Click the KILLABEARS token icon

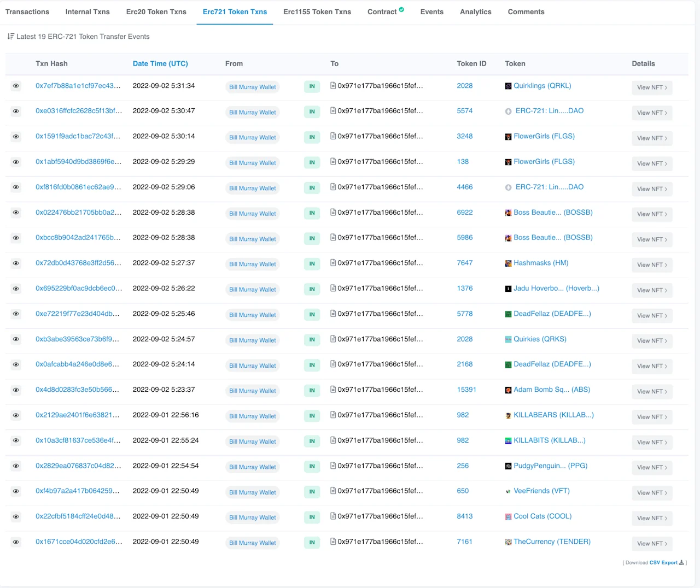[x=509, y=415]
